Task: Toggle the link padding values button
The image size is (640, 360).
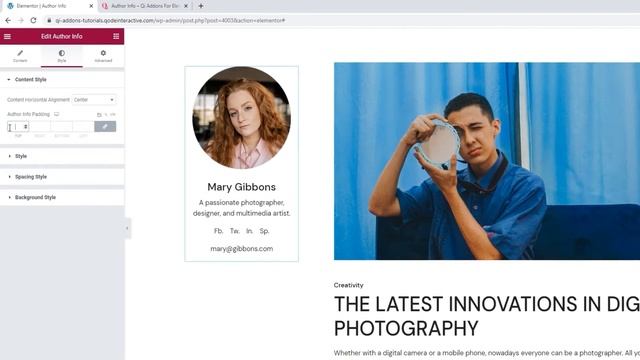Action: coord(105,127)
